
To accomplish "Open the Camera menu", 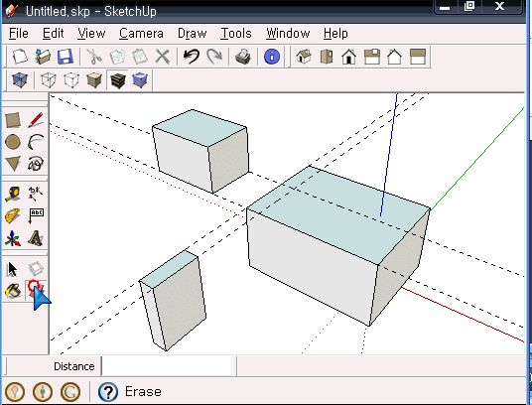I will point(141,33).
